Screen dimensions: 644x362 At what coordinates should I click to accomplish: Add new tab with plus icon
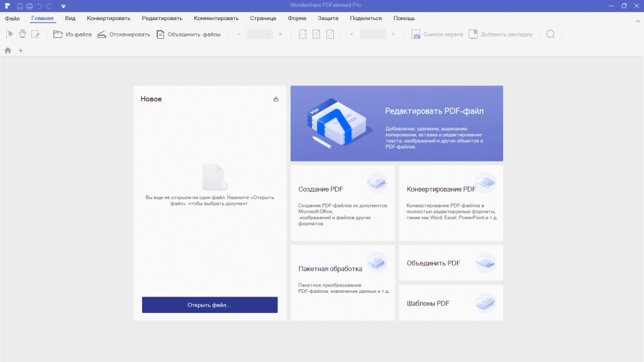tap(21, 50)
